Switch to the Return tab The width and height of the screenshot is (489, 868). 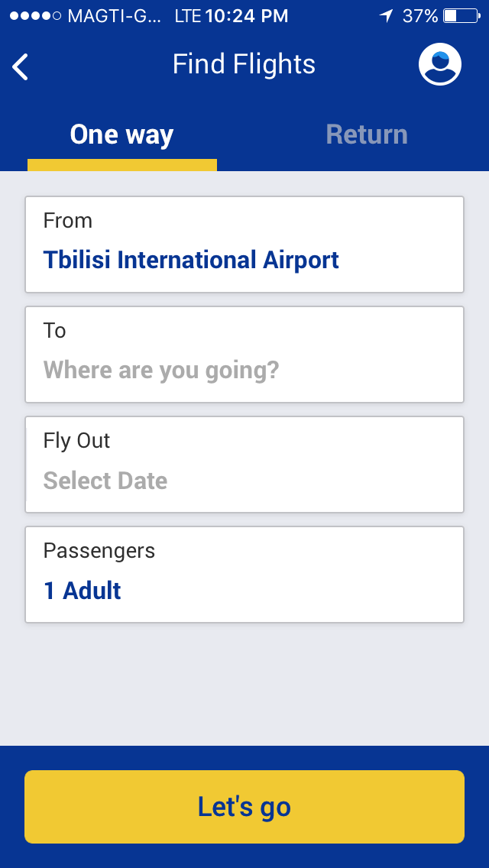[367, 134]
